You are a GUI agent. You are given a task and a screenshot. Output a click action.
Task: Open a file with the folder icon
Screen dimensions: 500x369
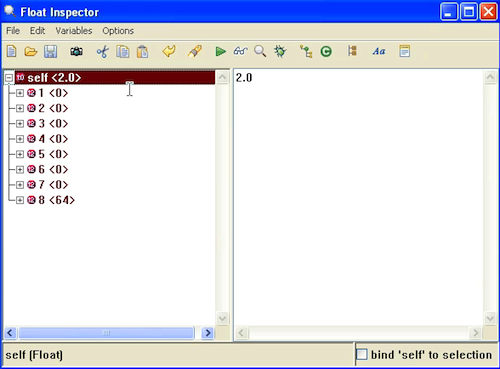31,52
